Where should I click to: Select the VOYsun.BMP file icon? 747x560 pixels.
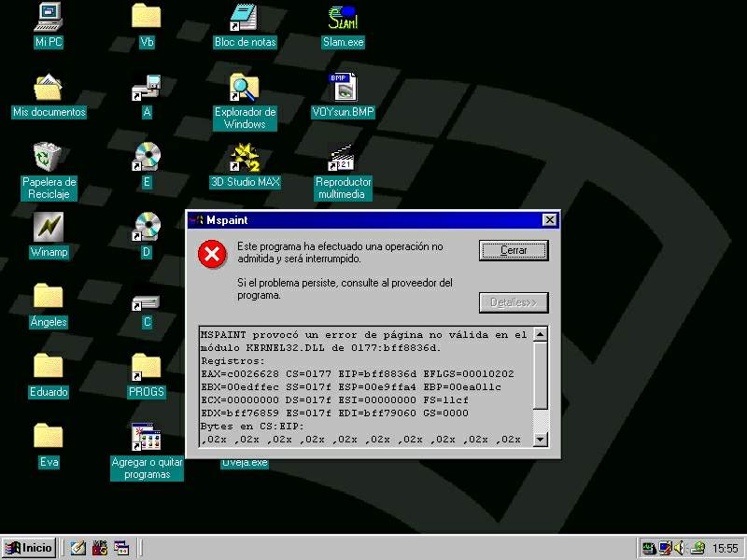(x=343, y=88)
